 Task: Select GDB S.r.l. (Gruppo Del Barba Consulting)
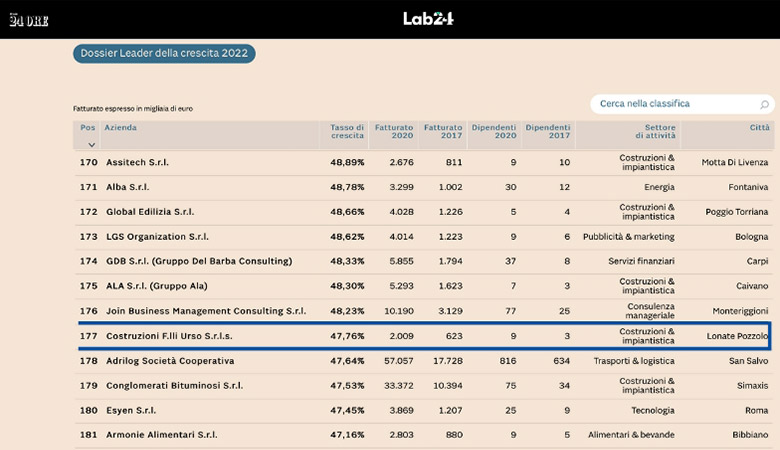point(199,261)
